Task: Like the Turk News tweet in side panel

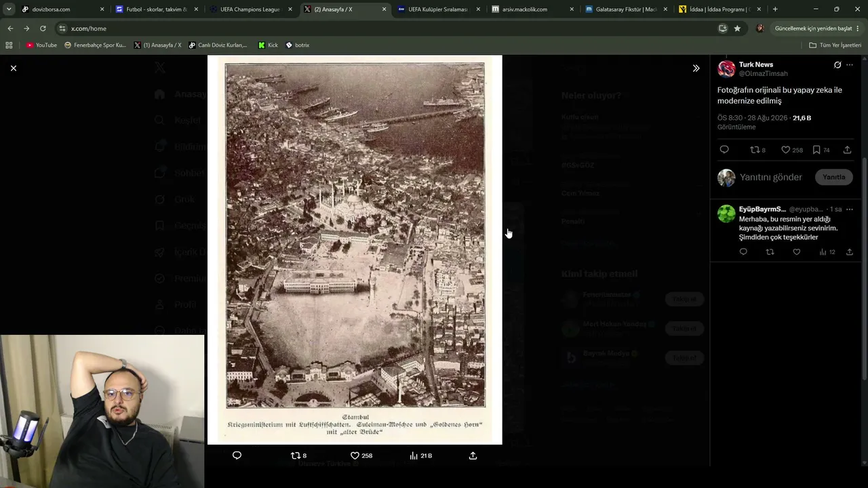Action: coord(791,150)
